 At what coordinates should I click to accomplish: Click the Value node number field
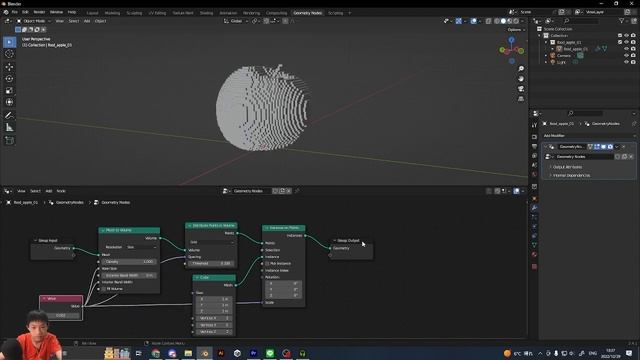click(61, 316)
